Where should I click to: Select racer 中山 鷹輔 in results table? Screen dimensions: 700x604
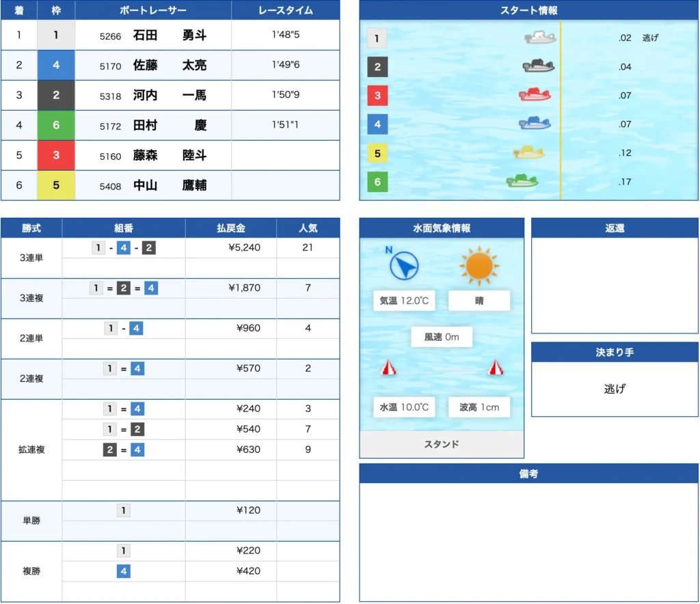tap(170, 186)
